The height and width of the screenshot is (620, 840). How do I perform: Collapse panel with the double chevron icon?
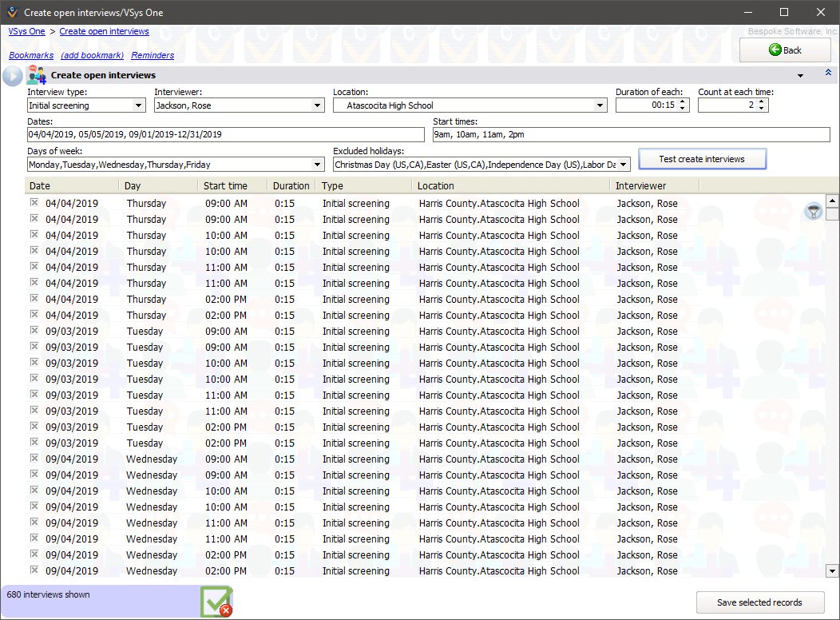(x=828, y=74)
